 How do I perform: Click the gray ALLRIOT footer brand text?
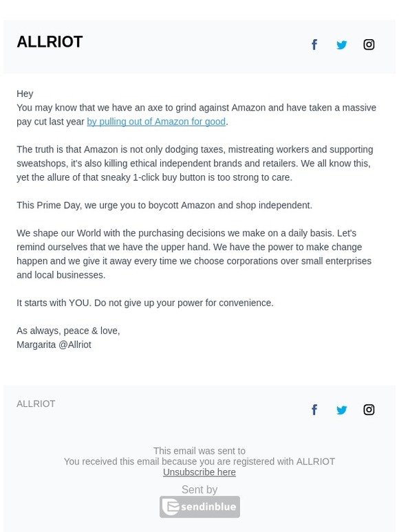[36, 403]
